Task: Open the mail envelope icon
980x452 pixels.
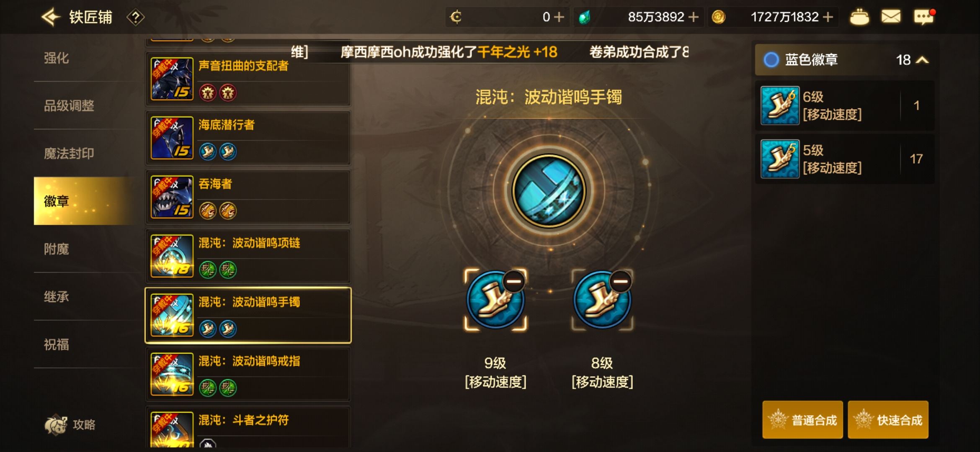Action: pos(891,17)
